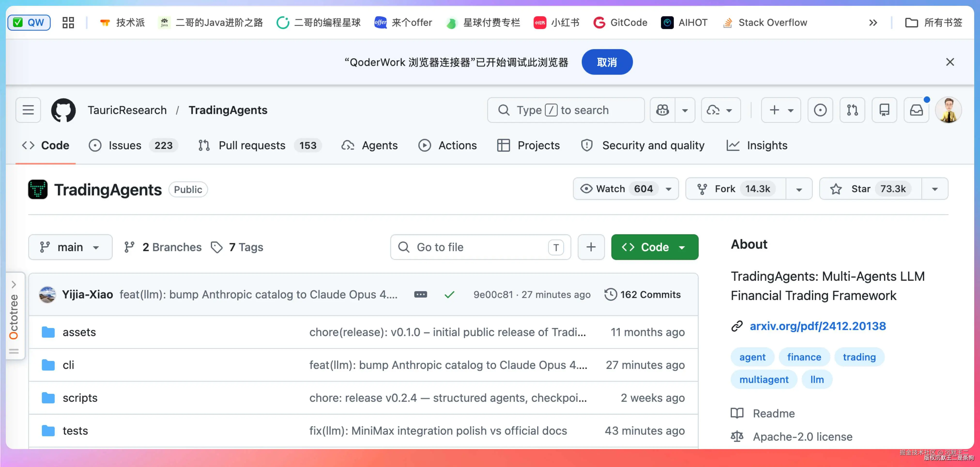Expand the Star lists dropdown arrow
The width and height of the screenshot is (980, 467).
click(935, 189)
